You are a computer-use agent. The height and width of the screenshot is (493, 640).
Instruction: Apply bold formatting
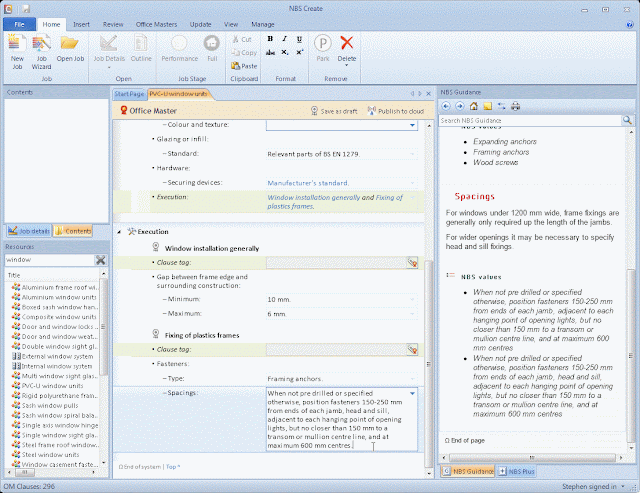pos(270,39)
